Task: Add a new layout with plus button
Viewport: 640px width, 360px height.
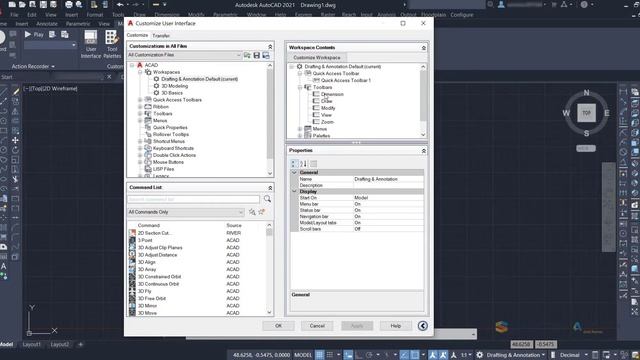Action: [x=80, y=344]
